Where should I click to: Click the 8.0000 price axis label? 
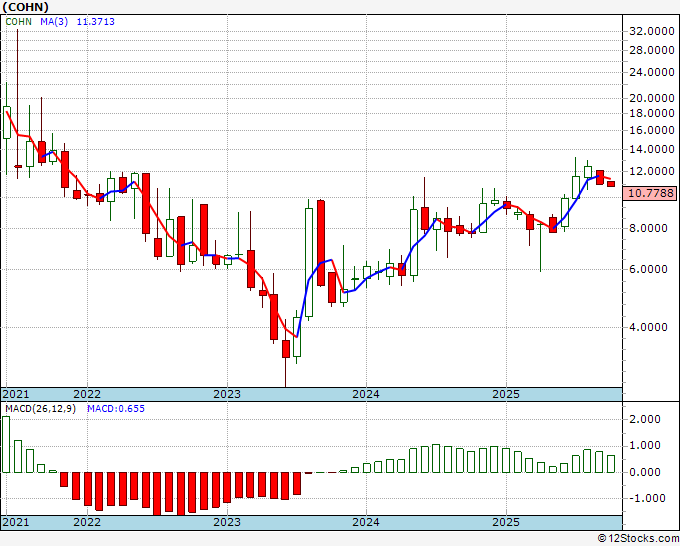click(x=648, y=229)
